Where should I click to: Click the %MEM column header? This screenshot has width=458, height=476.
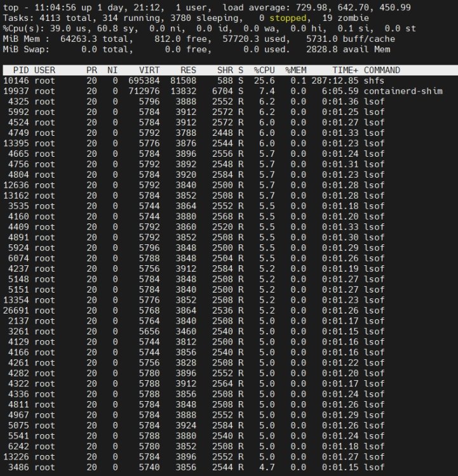pyautogui.click(x=296, y=70)
